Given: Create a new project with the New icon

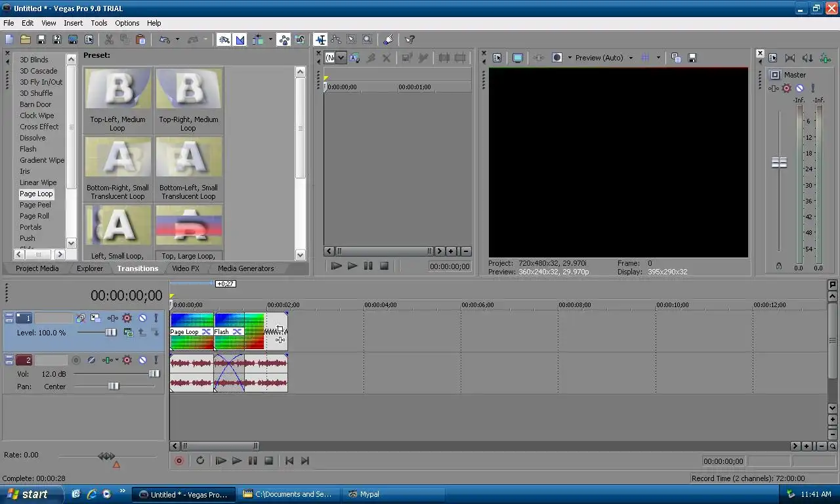Looking at the screenshot, I should pos(9,40).
